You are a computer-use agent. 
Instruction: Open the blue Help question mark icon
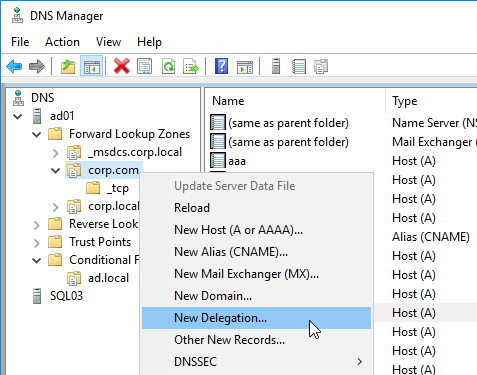[x=222, y=66]
